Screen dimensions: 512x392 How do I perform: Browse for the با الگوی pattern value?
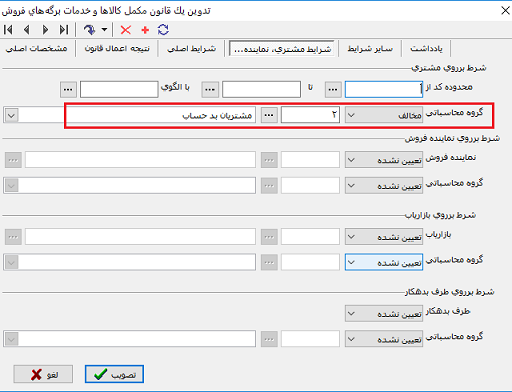click(68, 89)
